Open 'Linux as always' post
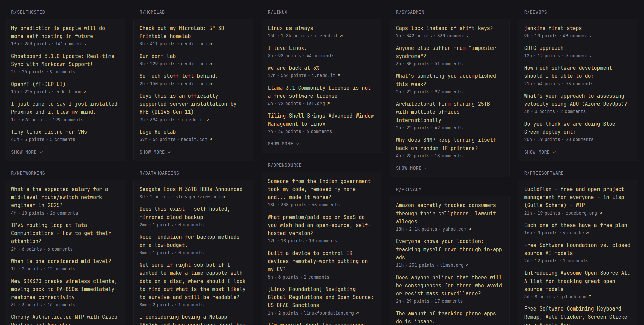Screen dimensions: 644x325 [x=290, y=28]
